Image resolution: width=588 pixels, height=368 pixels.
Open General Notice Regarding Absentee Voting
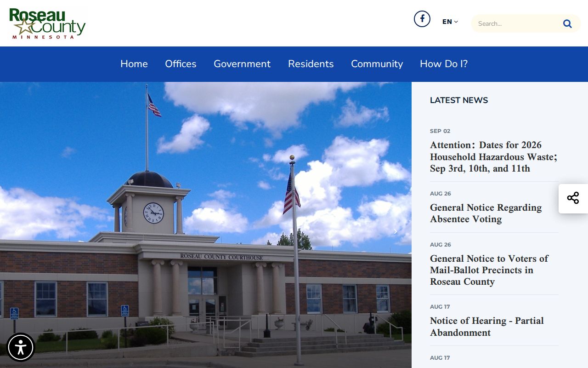486,213
